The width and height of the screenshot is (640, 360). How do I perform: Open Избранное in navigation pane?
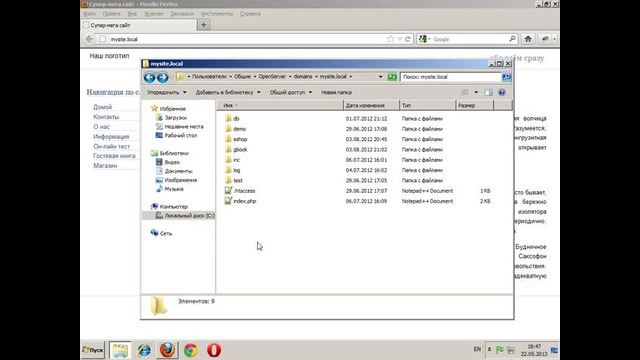[168, 109]
